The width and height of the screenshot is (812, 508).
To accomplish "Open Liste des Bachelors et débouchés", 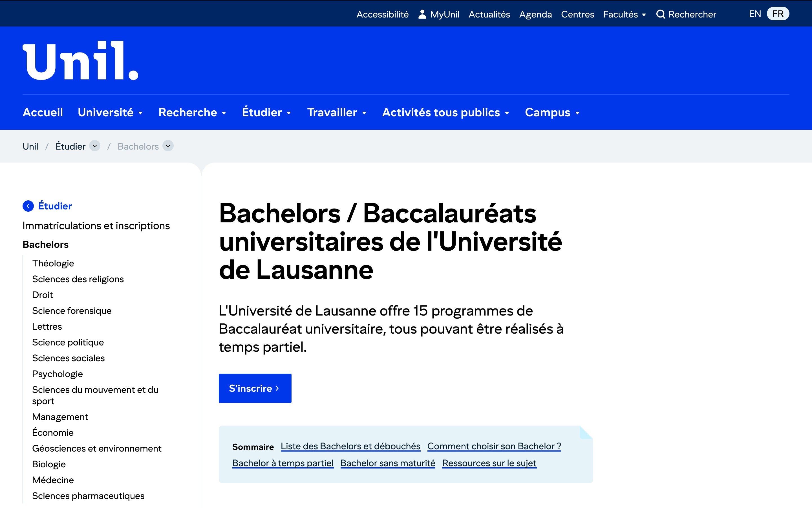I will [x=350, y=446].
